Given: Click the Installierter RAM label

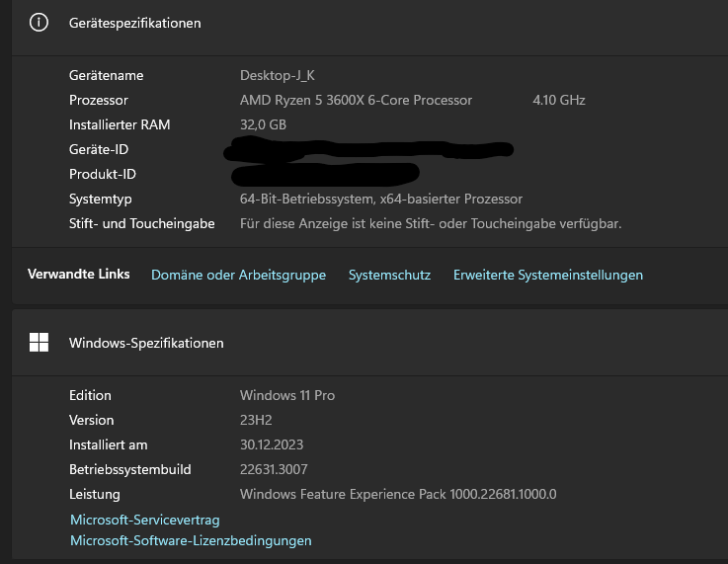Looking at the screenshot, I should [120, 124].
